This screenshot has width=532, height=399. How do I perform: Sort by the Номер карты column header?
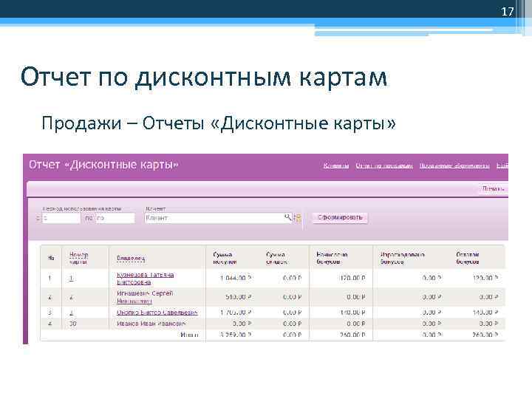click(79, 258)
